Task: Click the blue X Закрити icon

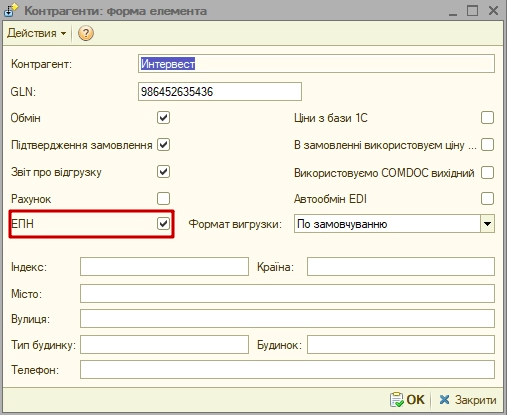Action: coord(445,399)
